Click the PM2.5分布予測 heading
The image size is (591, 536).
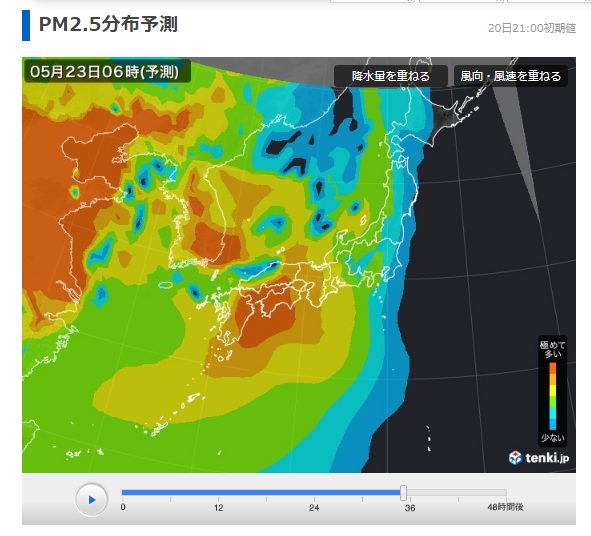click(x=108, y=25)
